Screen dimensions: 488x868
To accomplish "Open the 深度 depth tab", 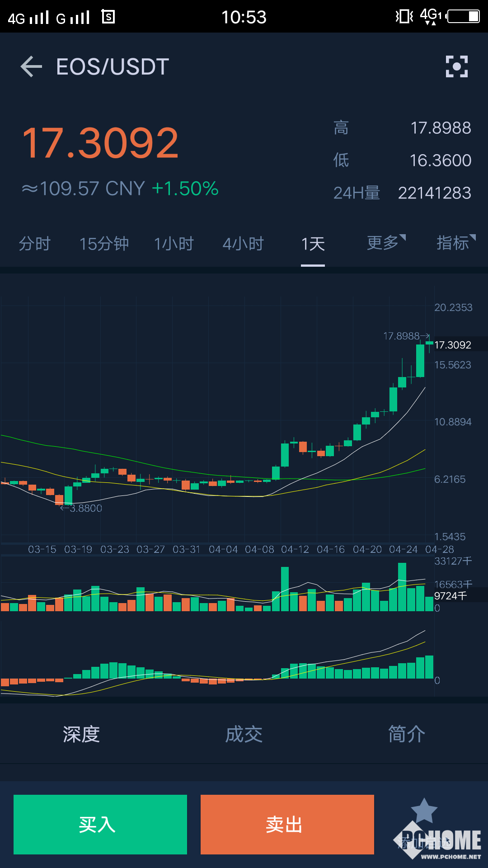I will (81, 734).
